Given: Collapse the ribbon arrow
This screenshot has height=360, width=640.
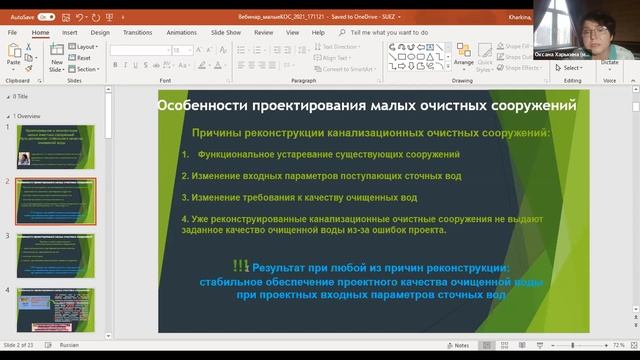Looking at the screenshot, I should pyautogui.click(x=633, y=81).
